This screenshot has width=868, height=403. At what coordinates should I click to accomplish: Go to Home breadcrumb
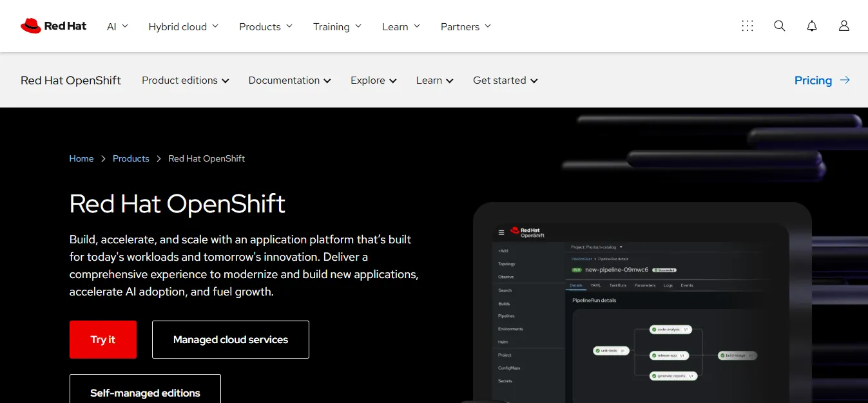pyautogui.click(x=81, y=158)
